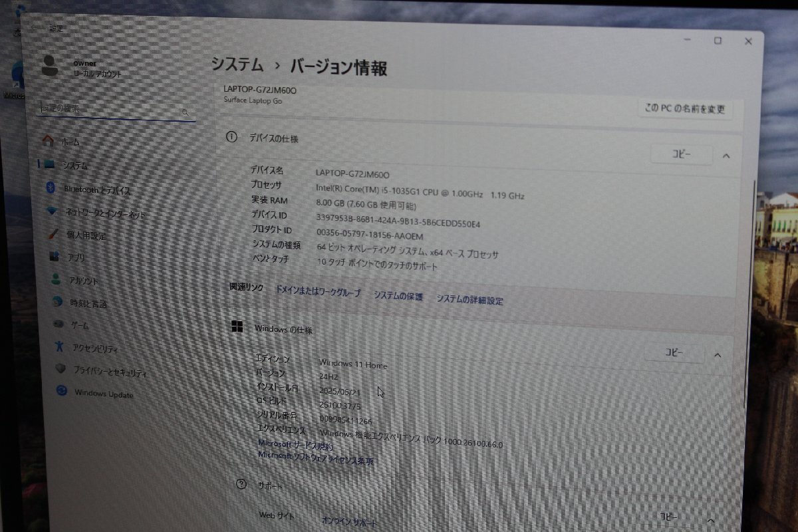Select the バージョン value 24H2
The width and height of the screenshot is (798, 532).
(329, 376)
